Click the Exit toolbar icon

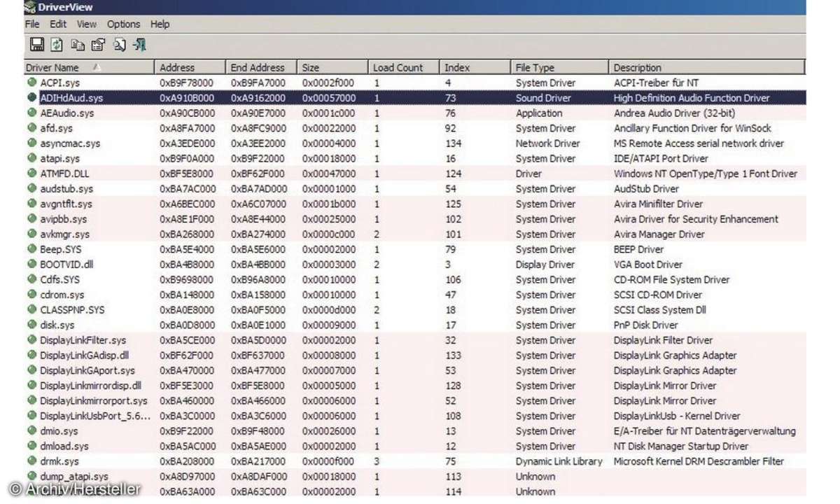click(x=139, y=45)
